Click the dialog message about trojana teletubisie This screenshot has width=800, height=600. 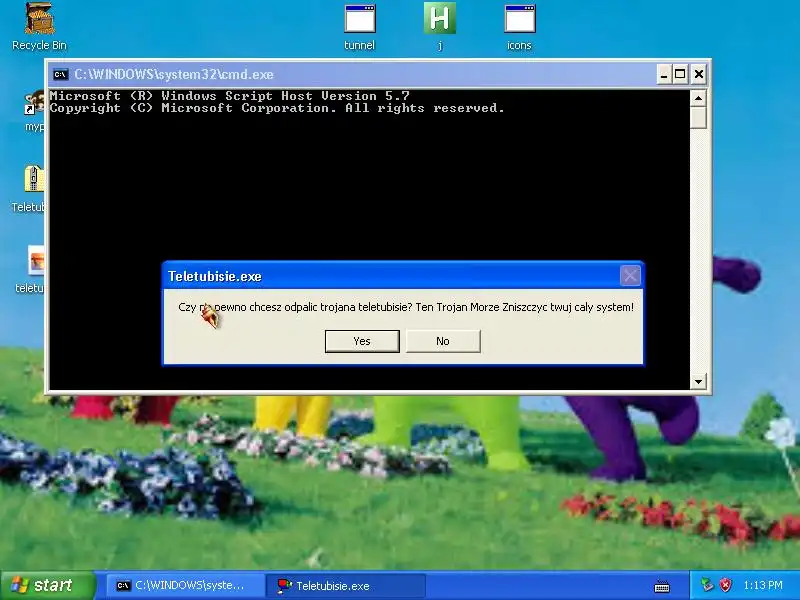[x=406, y=307]
